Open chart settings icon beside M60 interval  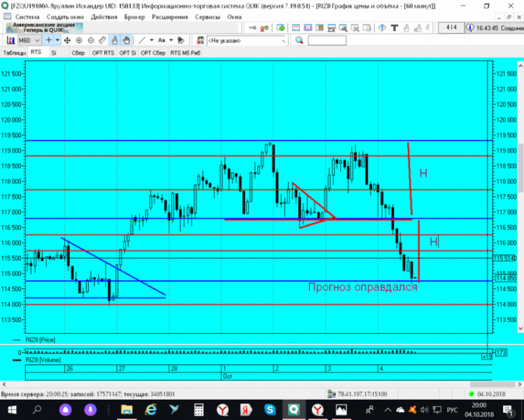(10, 41)
